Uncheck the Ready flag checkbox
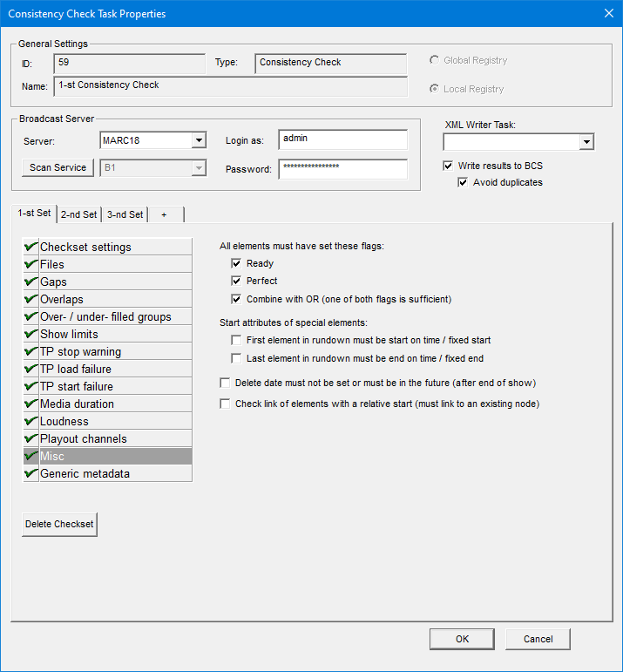Screen dimensions: 623x672 pyautogui.click(x=236, y=263)
